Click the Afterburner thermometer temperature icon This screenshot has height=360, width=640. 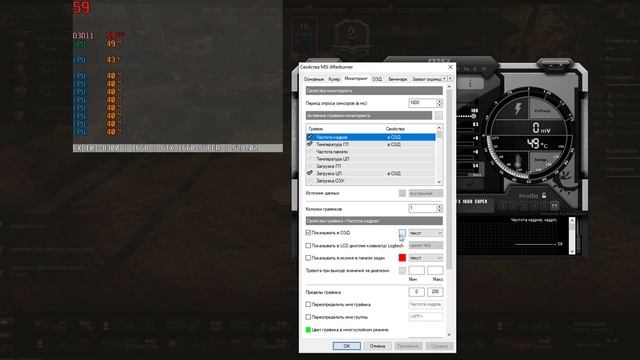pos(518,162)
